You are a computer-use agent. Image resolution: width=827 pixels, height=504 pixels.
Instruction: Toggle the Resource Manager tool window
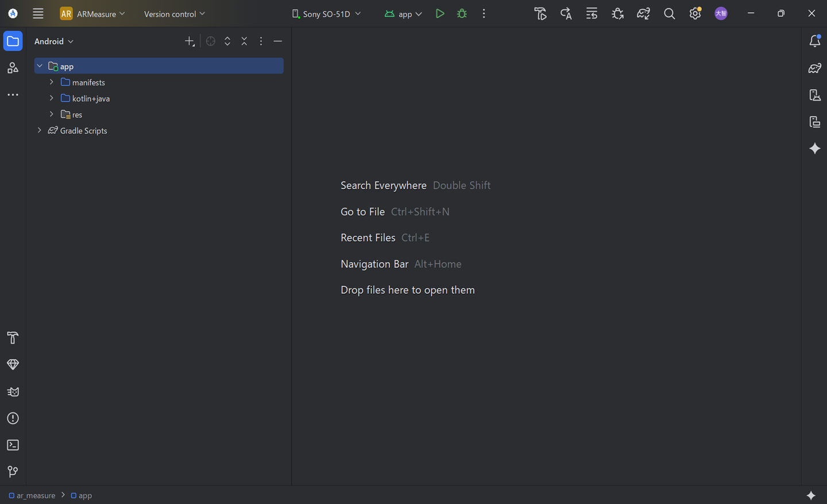pyautogui.click(x=13, y=68)
